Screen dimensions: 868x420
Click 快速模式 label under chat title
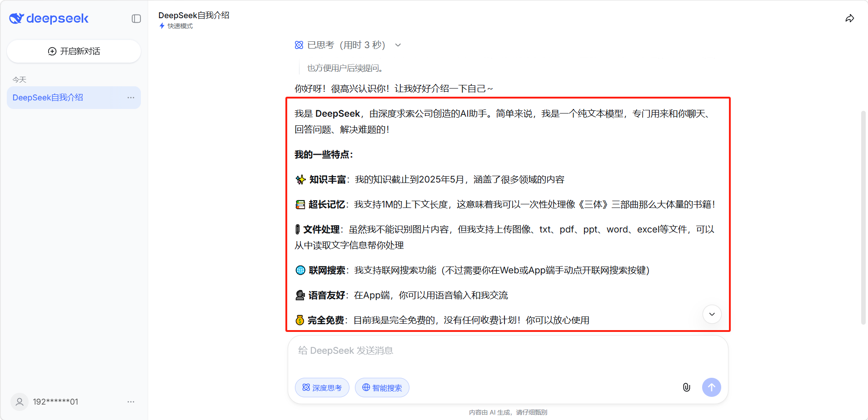[180, 26]
